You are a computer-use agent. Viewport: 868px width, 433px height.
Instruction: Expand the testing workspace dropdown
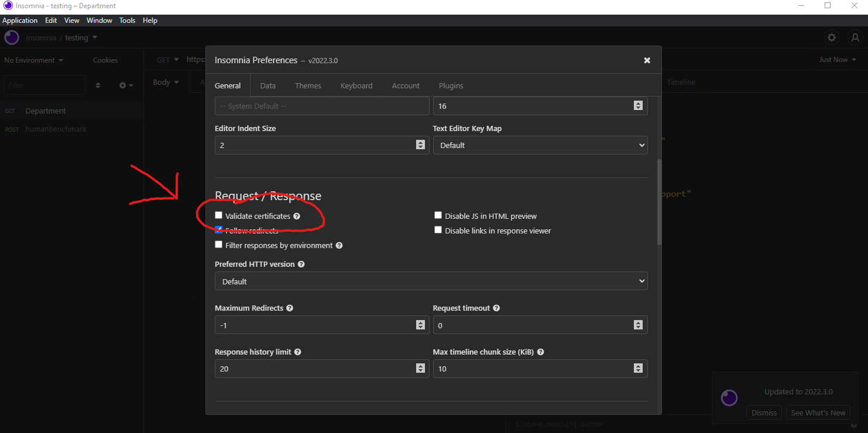pos(81,37)
